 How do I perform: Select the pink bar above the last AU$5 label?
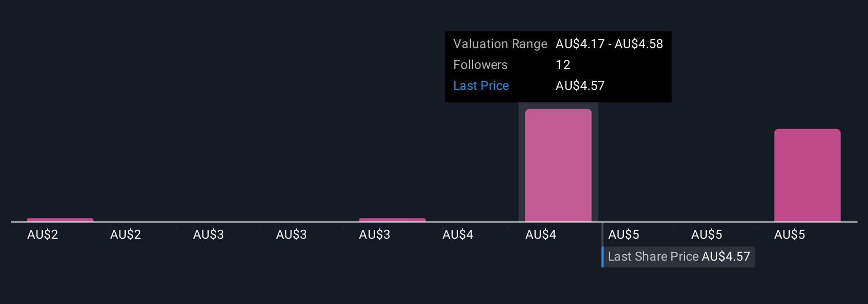click(807, 175)
